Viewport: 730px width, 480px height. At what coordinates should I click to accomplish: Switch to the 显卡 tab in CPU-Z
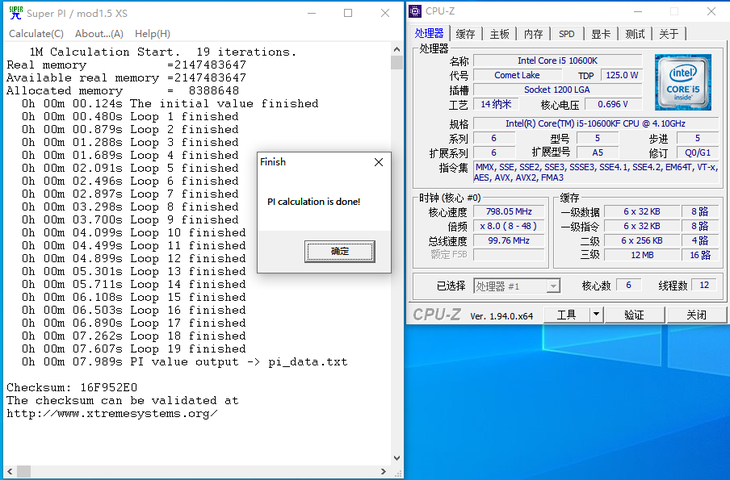click(601, 34)
